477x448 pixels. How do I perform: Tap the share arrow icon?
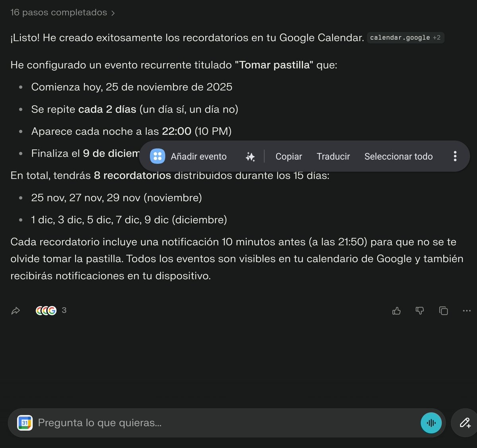(x=16, y=311)
